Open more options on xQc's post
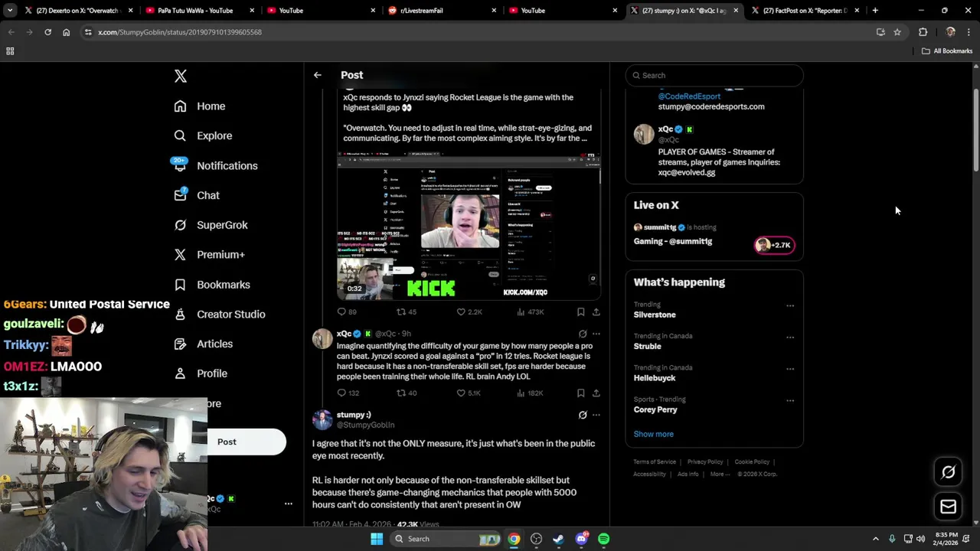The height and width of the screenshot is (551, 980). coord(596,334)
